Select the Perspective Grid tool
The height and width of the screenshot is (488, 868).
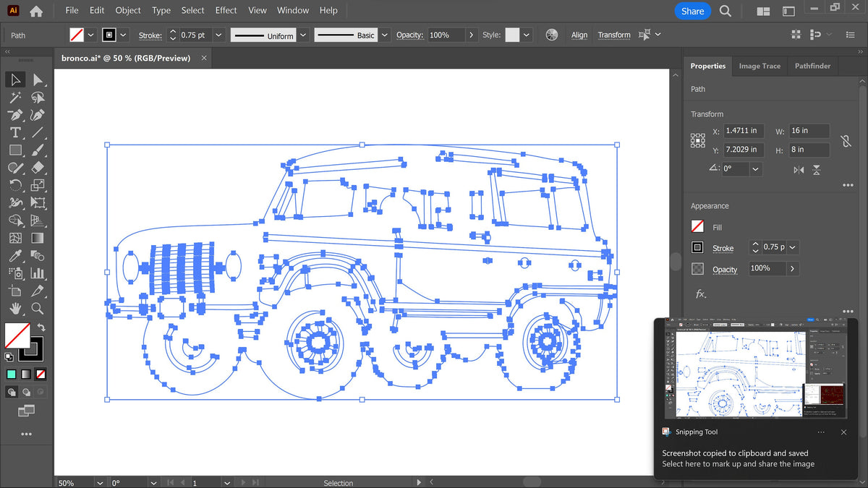pyautogui.click(x=38, y=221)
